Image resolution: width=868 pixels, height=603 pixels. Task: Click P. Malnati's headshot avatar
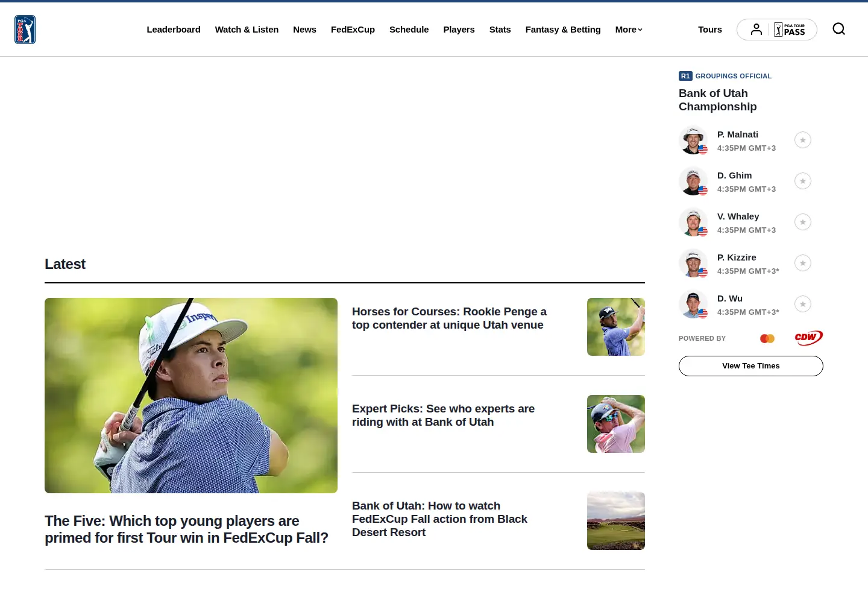[693, 140]
